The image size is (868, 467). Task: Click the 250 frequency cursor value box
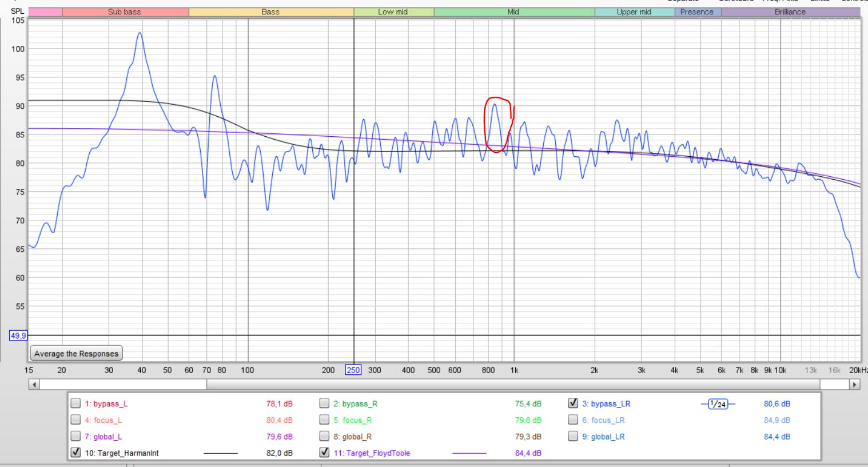[x=353, y=370]
